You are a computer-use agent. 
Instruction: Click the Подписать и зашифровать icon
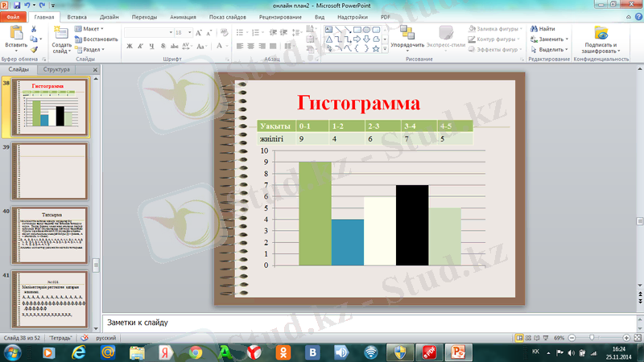pyautogui.click(x=601, y=34)
